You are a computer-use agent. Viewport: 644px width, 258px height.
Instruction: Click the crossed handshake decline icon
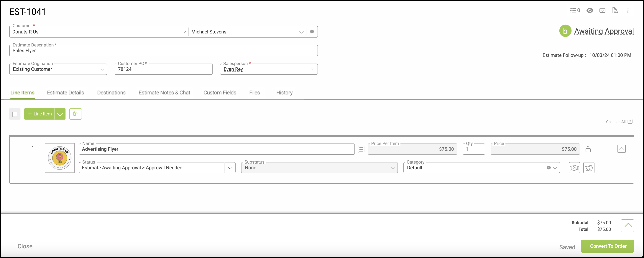pos(589,168)
